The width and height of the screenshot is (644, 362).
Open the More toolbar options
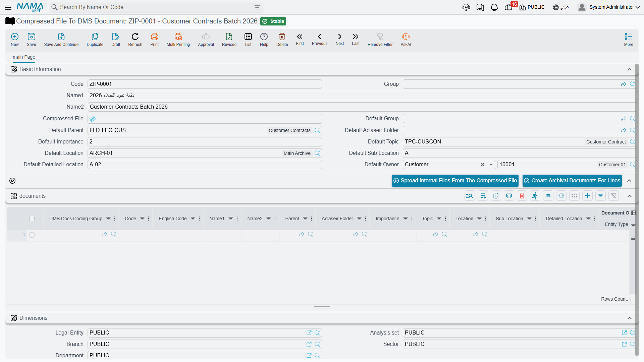pyautogui.click(x=629, y=40)
